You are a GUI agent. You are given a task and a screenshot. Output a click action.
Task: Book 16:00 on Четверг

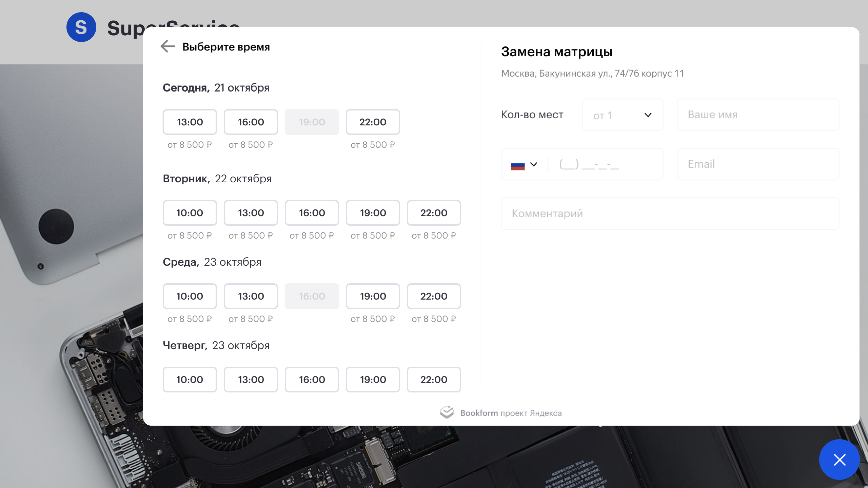pos(312,380)
